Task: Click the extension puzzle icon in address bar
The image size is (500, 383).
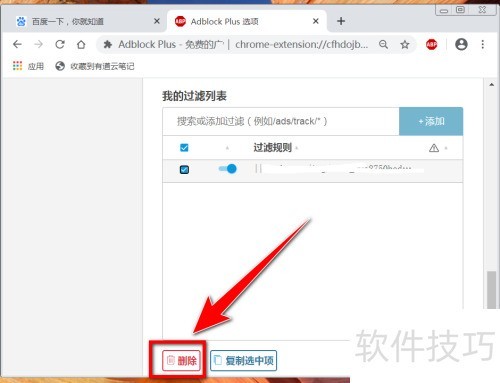Action: [x=107, y=44]
